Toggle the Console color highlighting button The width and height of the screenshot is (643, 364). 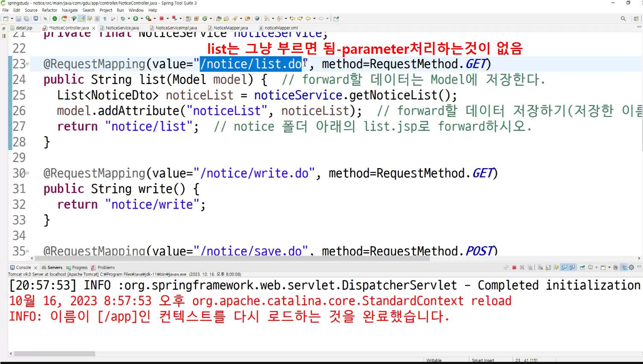coord(624,268)
